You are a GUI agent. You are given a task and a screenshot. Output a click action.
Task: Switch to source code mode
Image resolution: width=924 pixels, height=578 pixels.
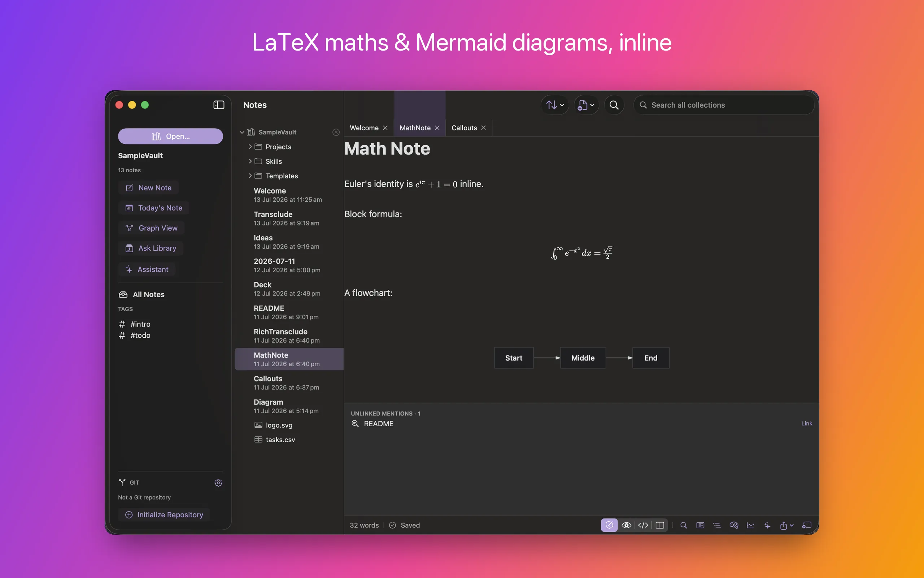(643, 525)
